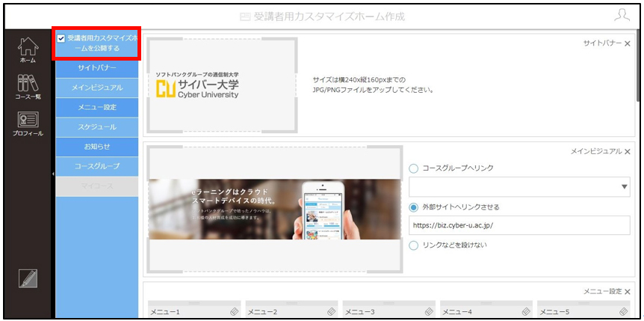Expand the course group dropdown list
Image resolution: width=644 pixels, height=321 pixels.
[x=519, y=187]
